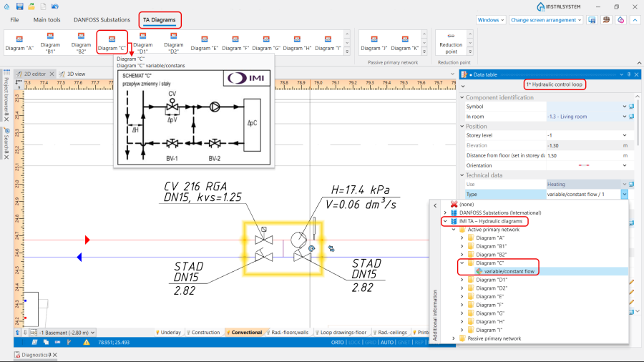Click the warning triangle in the status bar

coord(86,343)
